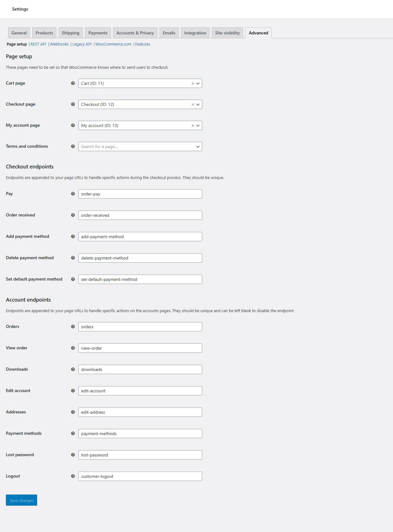Click the help icon next to View order
Screen dimensions: 393x532
(x=73, y=348)
